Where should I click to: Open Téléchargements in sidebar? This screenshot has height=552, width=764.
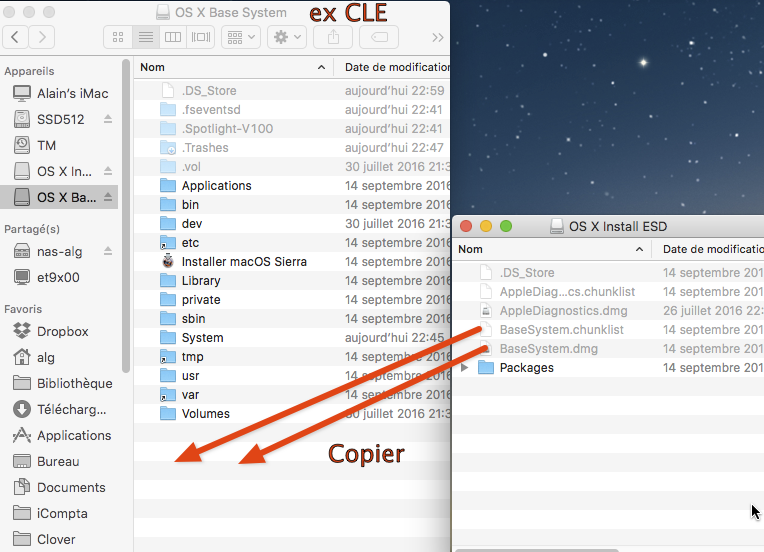point(61,409)
